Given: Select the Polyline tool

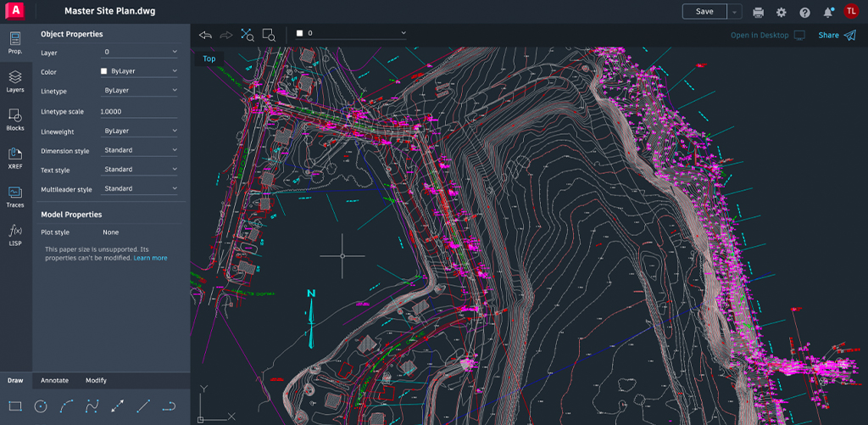Looking at the screenshot, I should 169,406.
